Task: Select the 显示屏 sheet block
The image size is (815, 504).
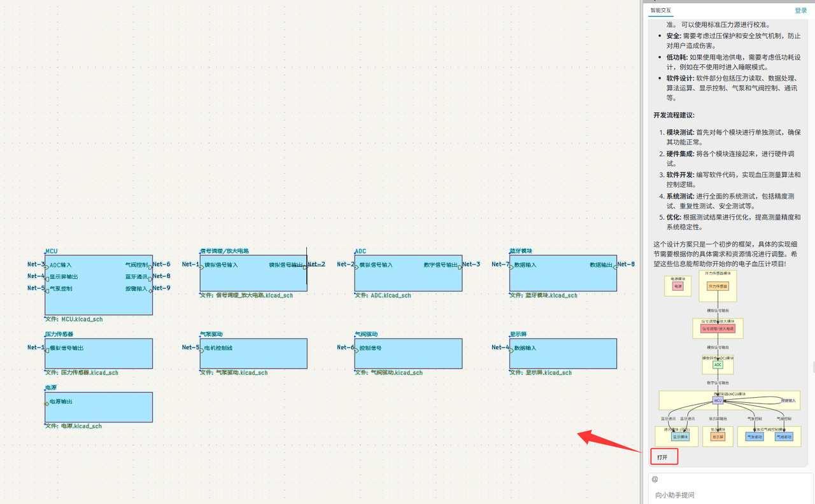Action: pyautogui.click(x=563, y=358)
